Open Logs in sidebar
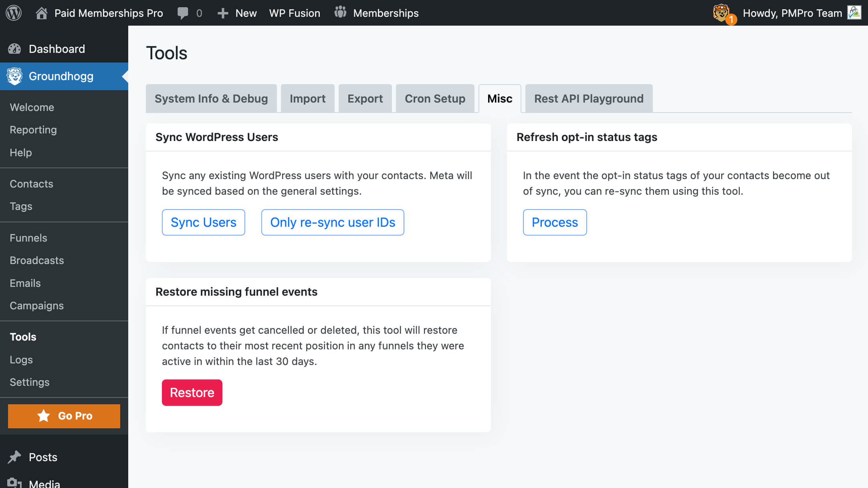 [21, 359]
